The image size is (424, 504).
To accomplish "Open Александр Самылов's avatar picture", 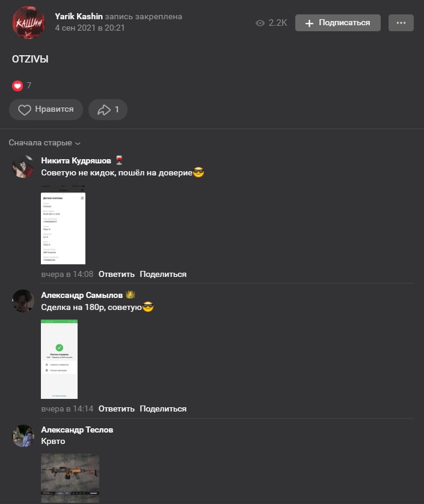I will (x=23, y=301).
